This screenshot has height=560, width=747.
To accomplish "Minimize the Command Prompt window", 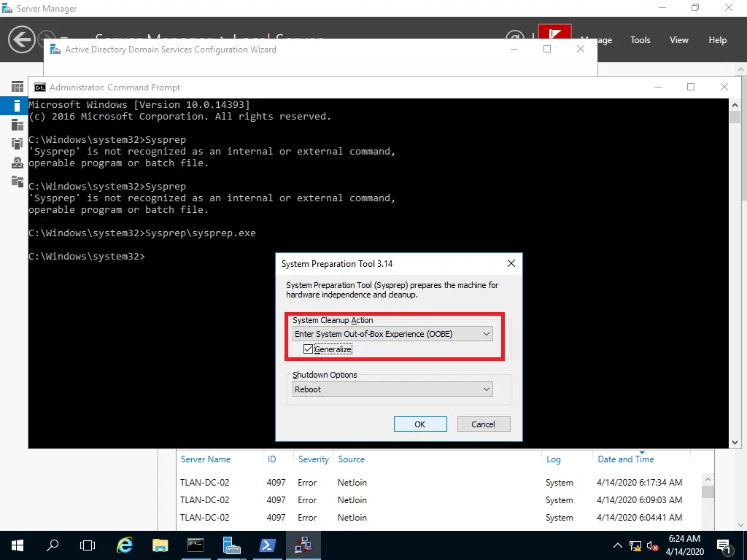I will 658,87.
